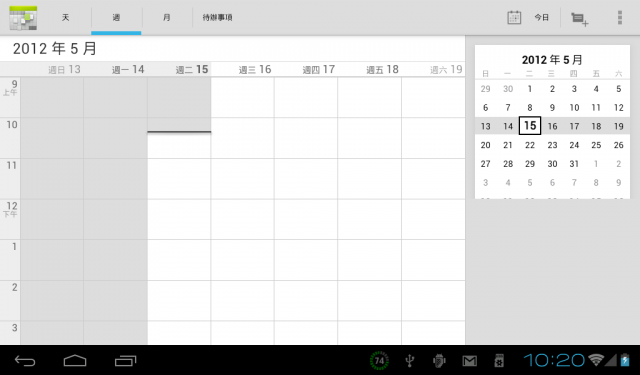Screen dimensions: 640x375
Task: Tap the Android back button
Action: coord(25,361)
